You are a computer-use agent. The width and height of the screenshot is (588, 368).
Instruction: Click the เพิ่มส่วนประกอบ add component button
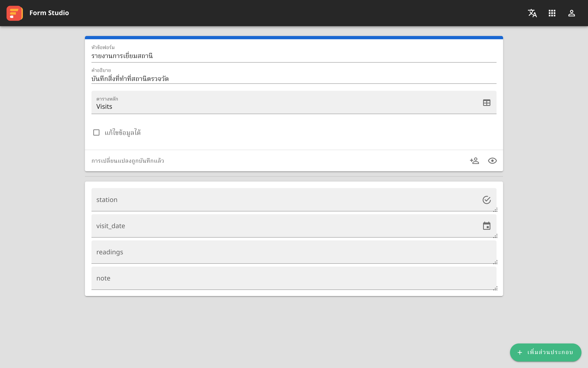pos(546,352)
